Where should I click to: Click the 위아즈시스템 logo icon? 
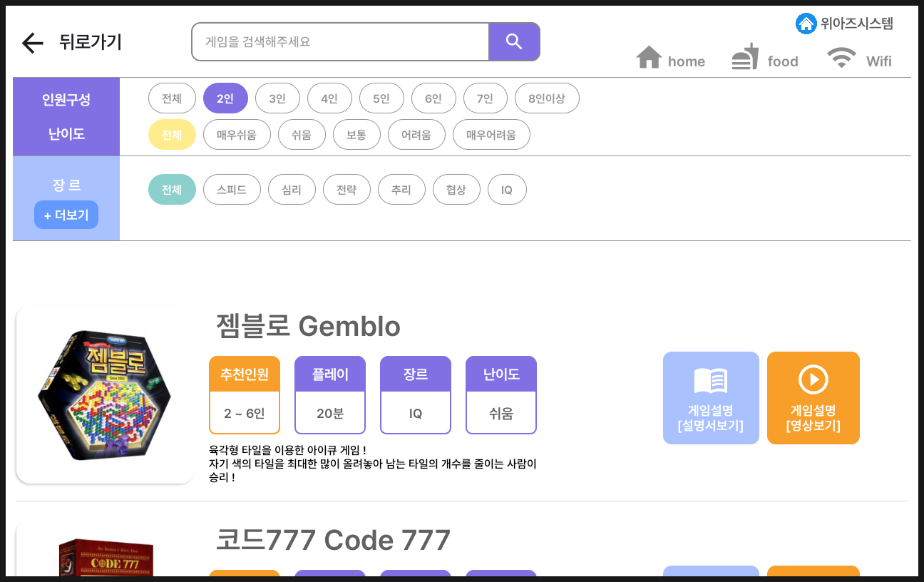(806, 24)
